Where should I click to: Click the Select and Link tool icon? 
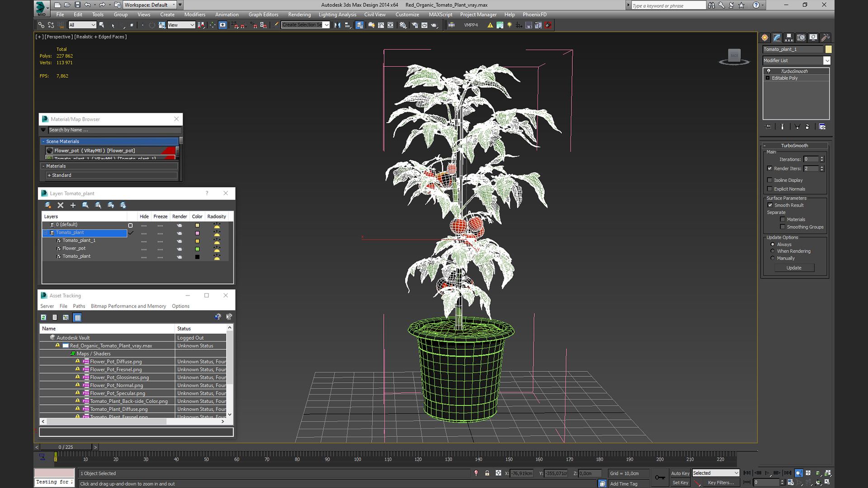[41, 25]
